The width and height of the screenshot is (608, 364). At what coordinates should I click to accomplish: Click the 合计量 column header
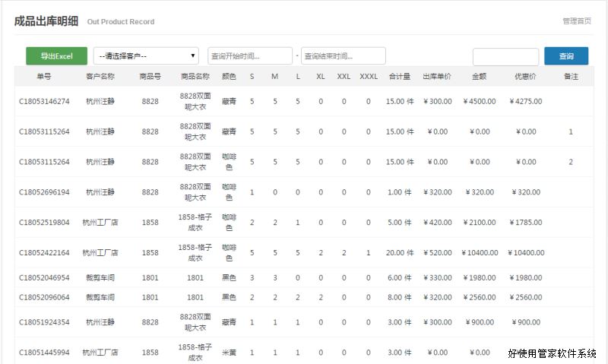coord(400,77)
